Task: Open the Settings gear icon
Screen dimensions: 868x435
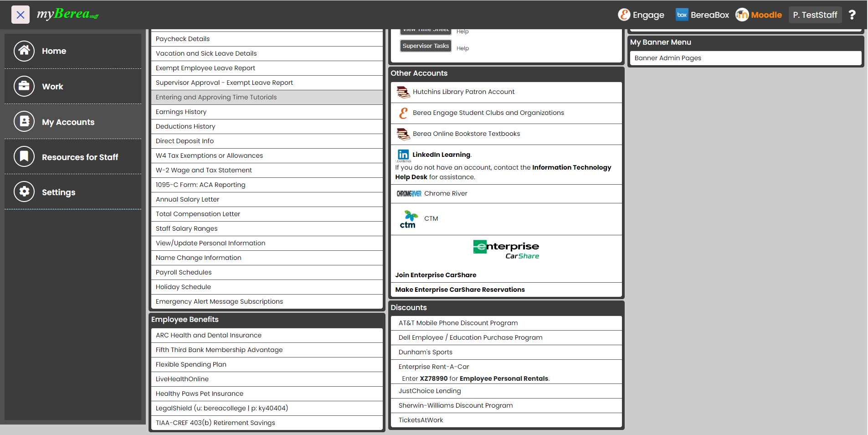Action: 24,192
